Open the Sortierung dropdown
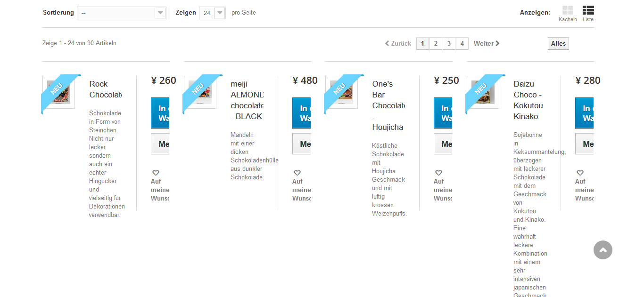 [x=122, y=13]
